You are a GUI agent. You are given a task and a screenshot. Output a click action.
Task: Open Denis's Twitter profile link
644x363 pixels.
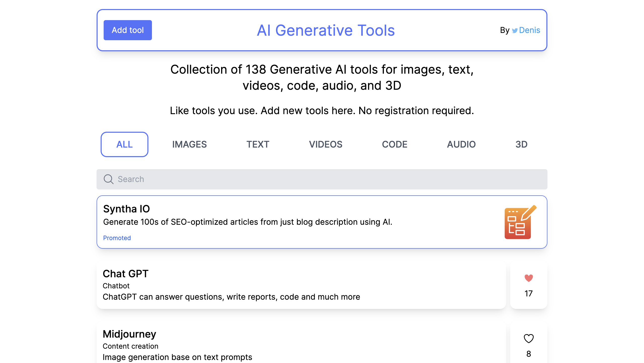pos(529,30)
